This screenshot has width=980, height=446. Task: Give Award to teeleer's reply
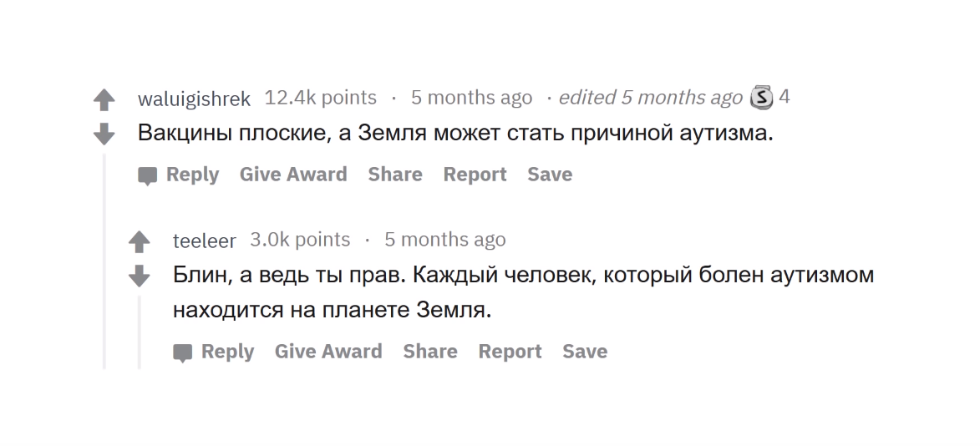point(328,352)
